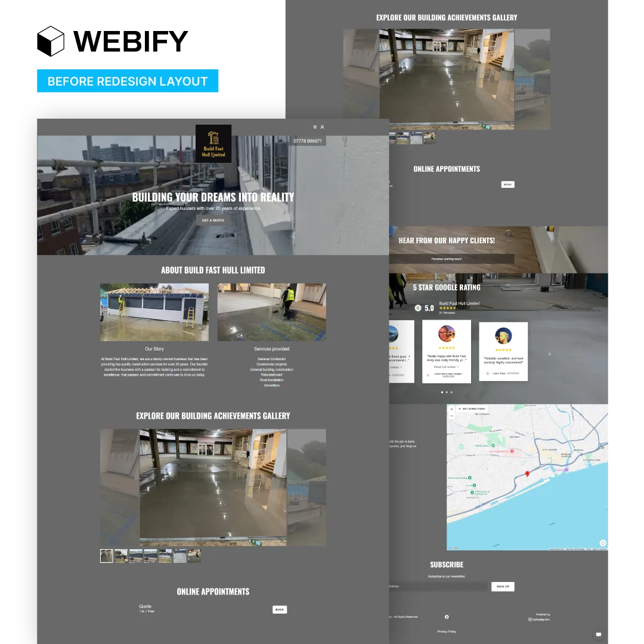Click the red map location pin
The image size is (644, 644).
pos(527,473)
